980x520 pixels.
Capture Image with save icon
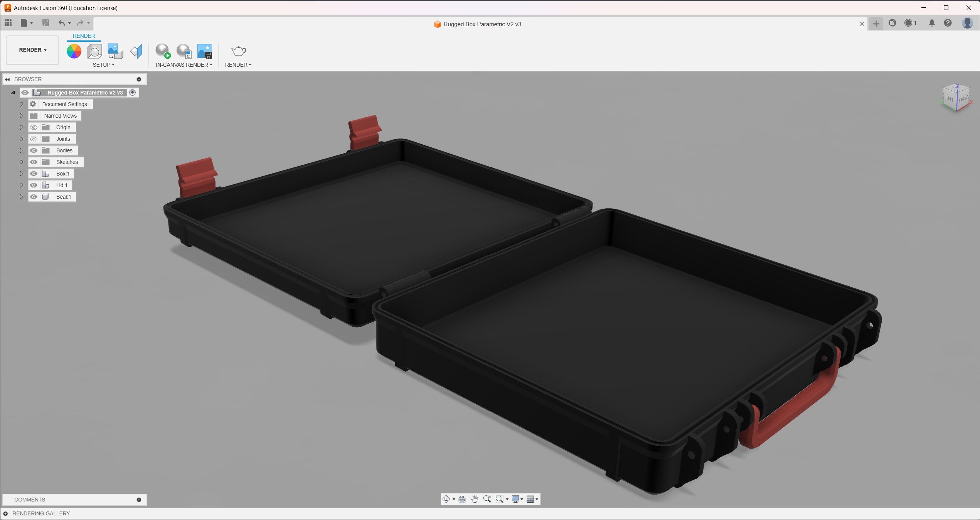[205, 51]
